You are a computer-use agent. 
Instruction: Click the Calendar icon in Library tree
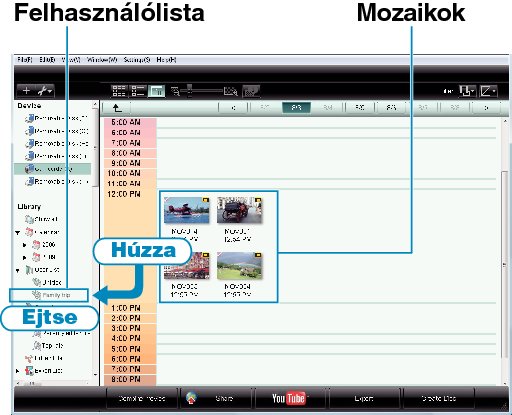click(29, 232)
